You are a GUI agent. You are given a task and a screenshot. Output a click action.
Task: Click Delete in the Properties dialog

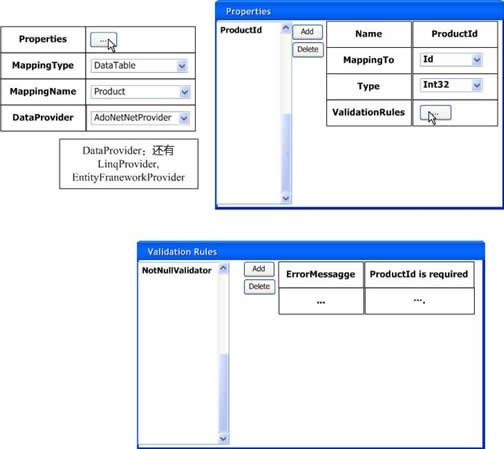308,50
